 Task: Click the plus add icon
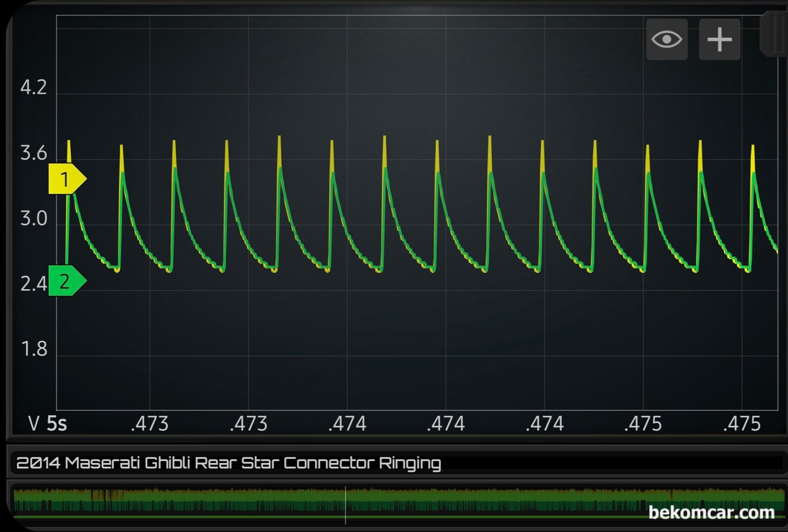click(719, 39)
